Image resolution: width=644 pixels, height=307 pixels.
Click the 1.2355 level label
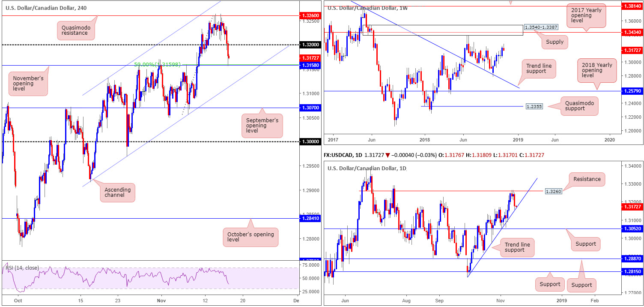click(x=535, y=106)
